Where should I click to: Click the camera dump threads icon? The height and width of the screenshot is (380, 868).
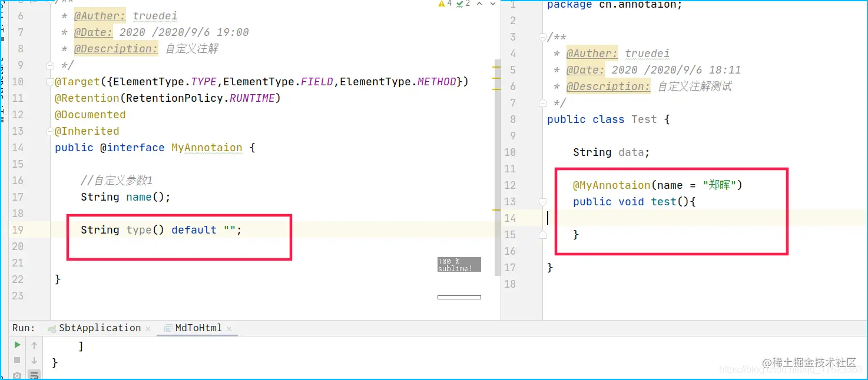point(18,375)
